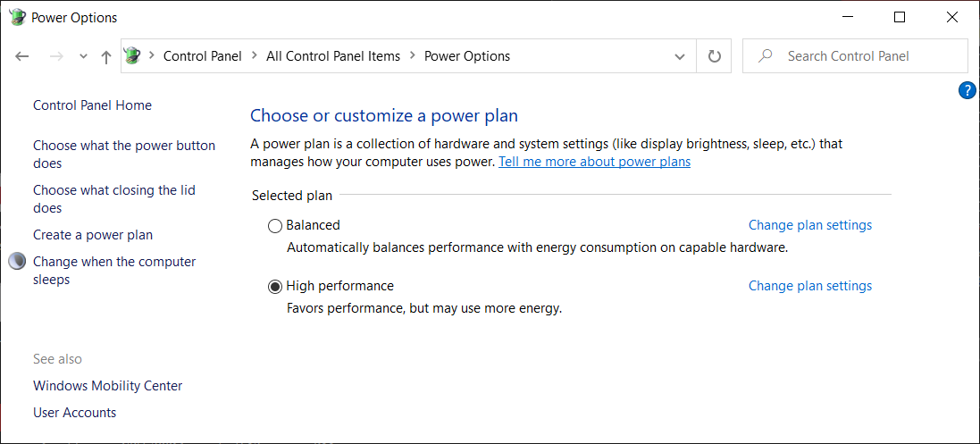Click All Control Panel Items breadcrumb
The image size is (980, 444).
[333, 56]
